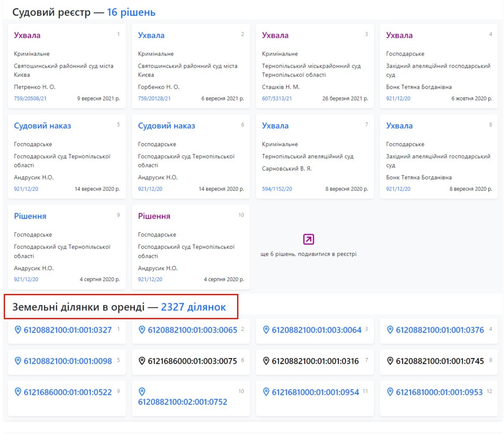
Task: Open the "16 рішень" court registry link
Action: pos(131,12)
